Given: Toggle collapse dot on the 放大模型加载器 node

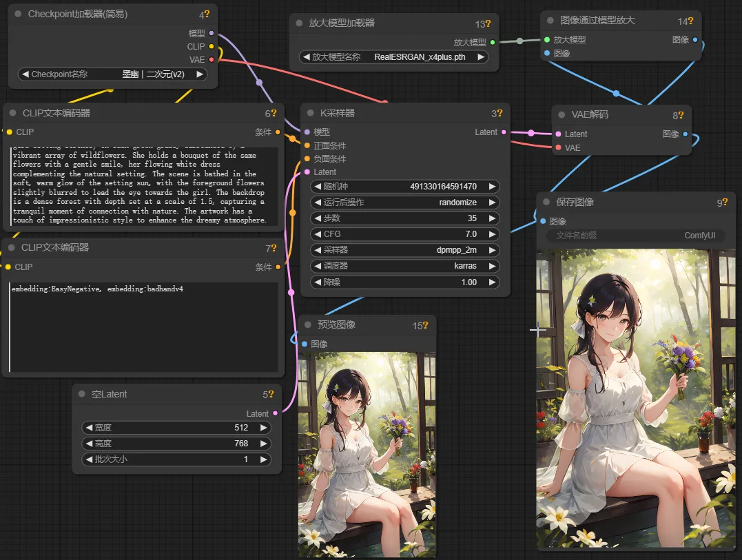Looking at the screenshot, I should click(x=300, y=23).
